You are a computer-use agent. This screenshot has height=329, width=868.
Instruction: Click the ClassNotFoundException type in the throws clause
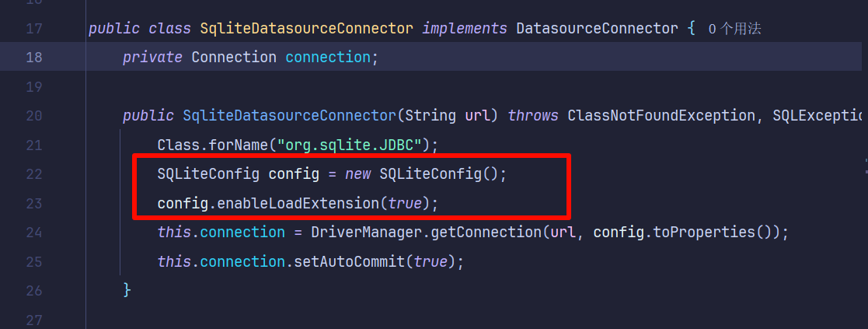661,116
